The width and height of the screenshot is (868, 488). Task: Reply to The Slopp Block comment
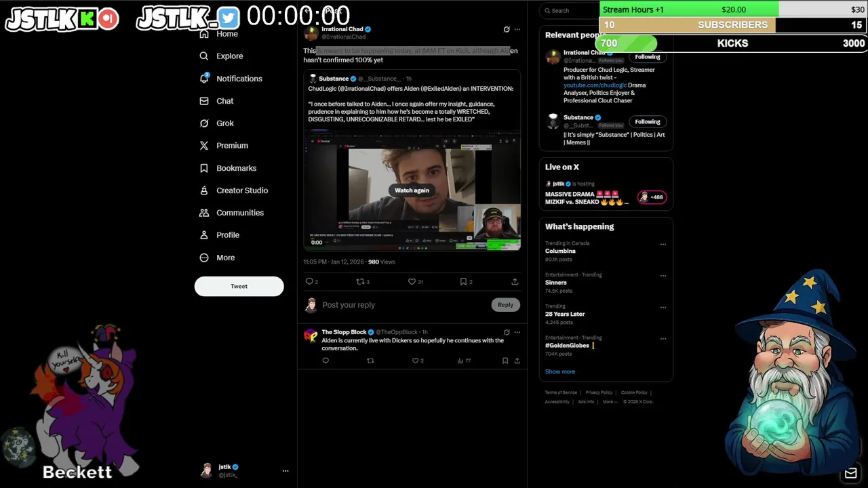(325, 361)
